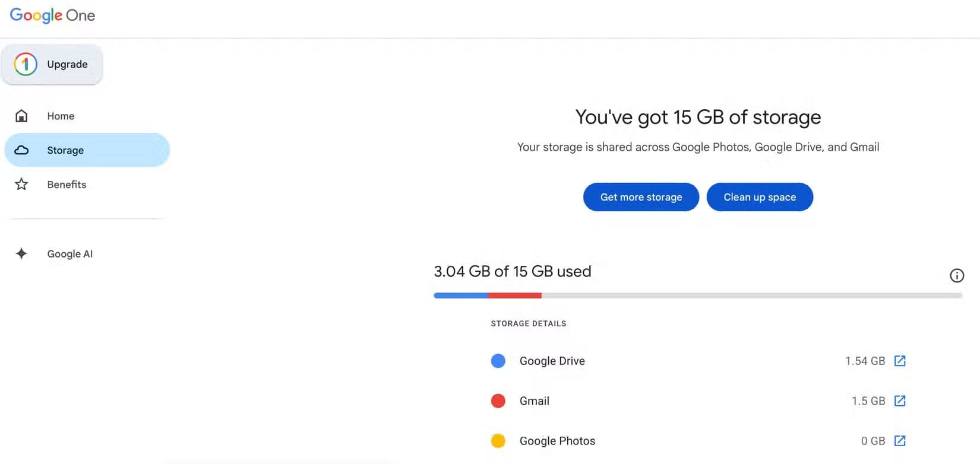The height and width of the screenshot is (464, 980).
Task: Click the Google One wordmark logo
Action: click(52, 15)
